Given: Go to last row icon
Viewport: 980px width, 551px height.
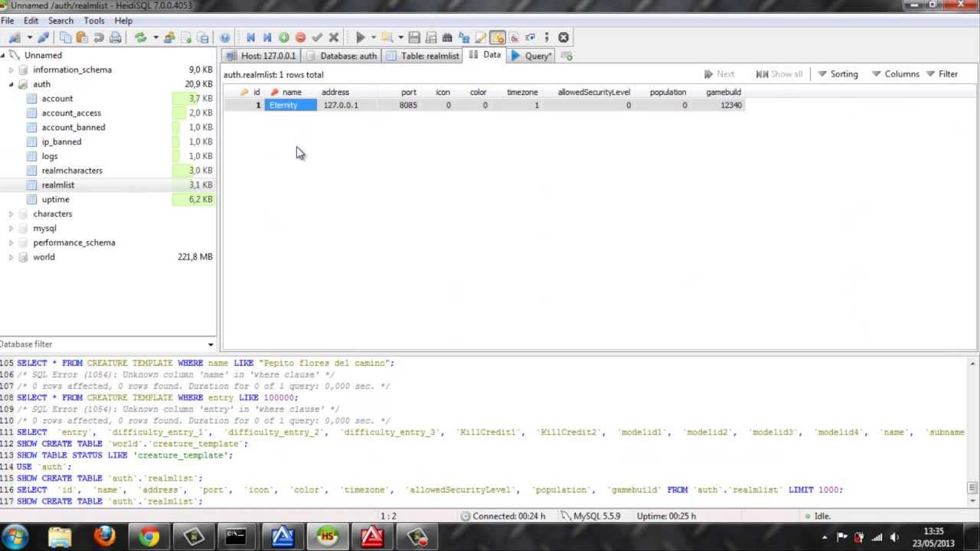Looking at the screenshot, I should (x=267, y=37).
